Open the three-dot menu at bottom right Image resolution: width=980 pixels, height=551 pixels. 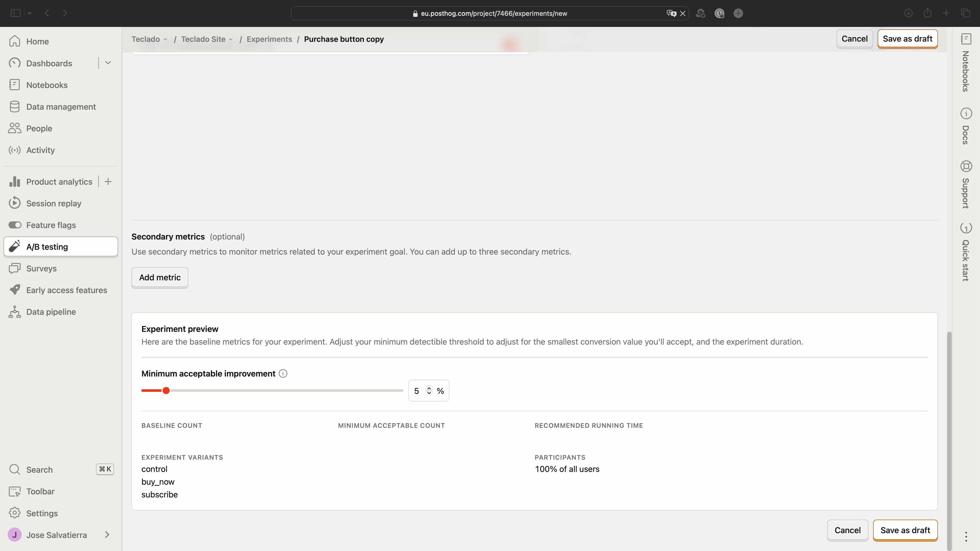click(966, 536)
